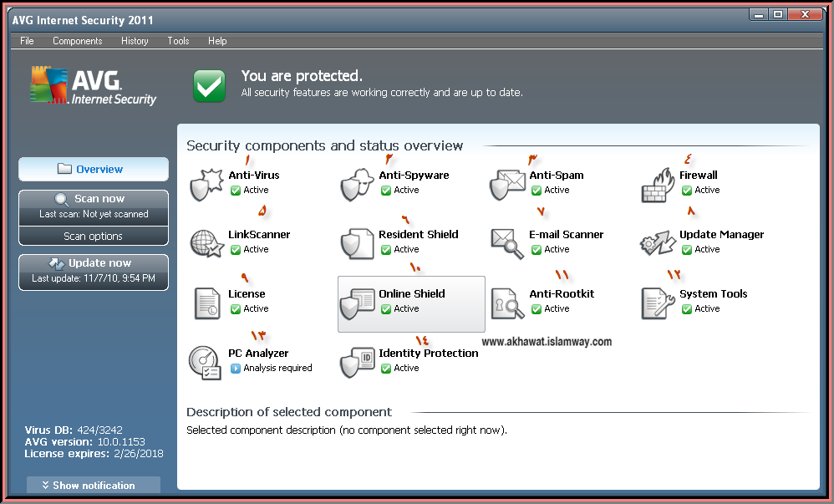The height and width of the screenshot is (504, 834).
Task: Open the Online Shield icon
Action: [357, 303]
